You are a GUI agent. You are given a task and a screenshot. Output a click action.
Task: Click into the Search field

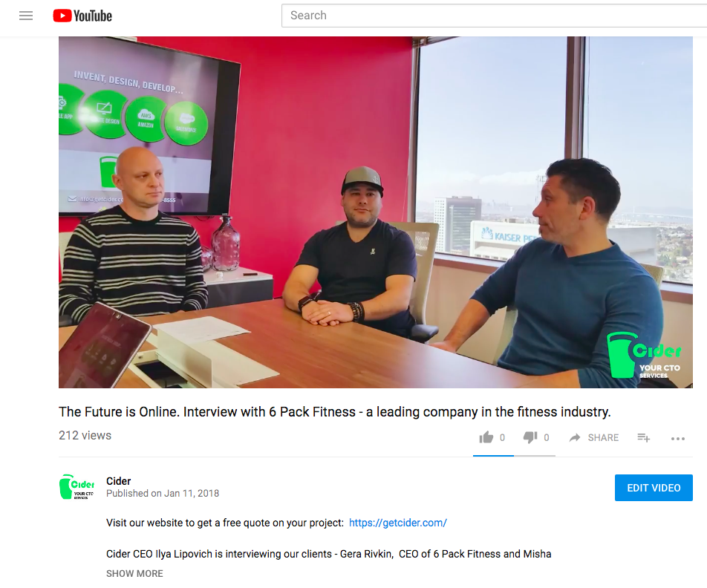[x=494, y=16]
